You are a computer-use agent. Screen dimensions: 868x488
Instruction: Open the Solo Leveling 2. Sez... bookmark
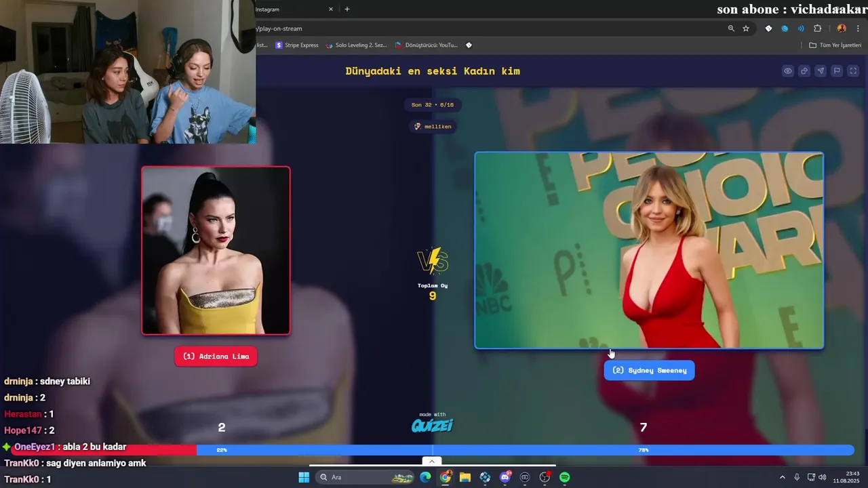tap(356, 45)
